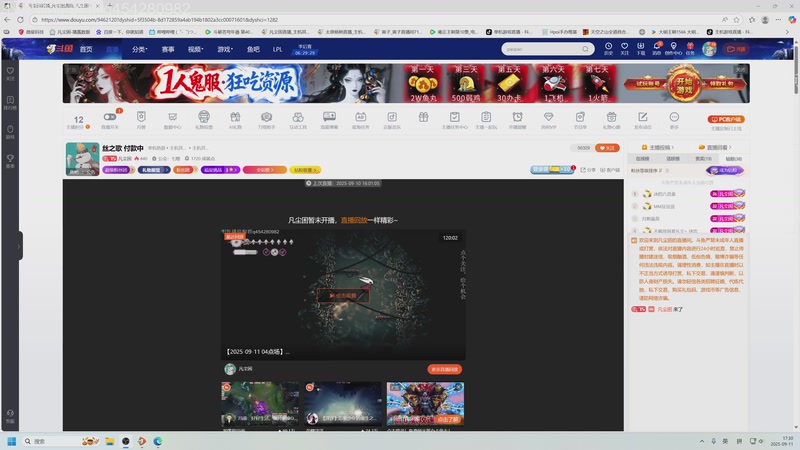Switch to 钻粉 tab

(x=734, y=159)
